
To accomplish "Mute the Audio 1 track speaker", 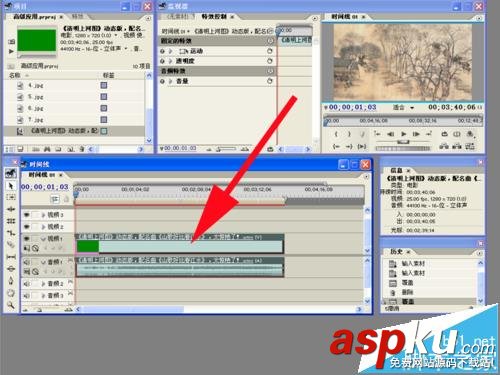I will coord(27,262).
